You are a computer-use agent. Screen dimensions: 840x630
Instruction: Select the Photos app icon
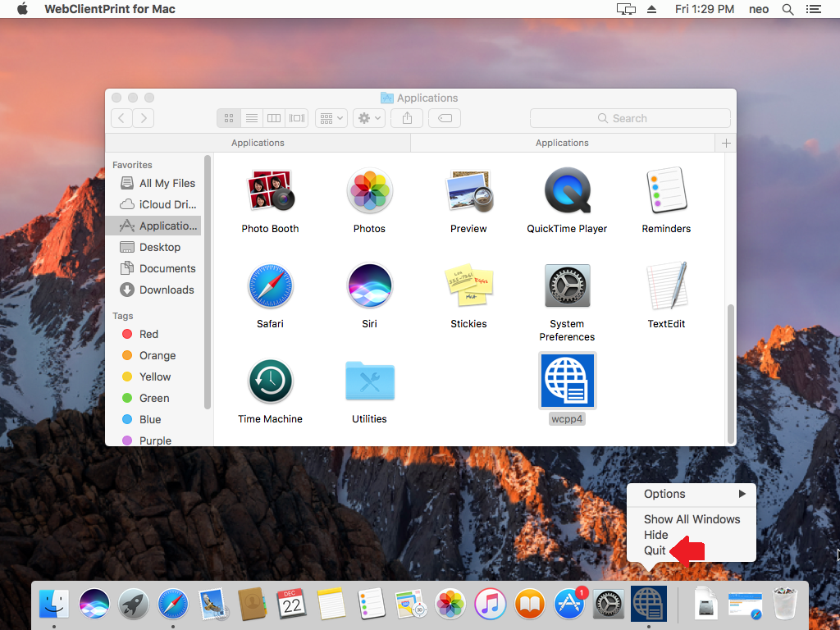click(x=370, y=190)
